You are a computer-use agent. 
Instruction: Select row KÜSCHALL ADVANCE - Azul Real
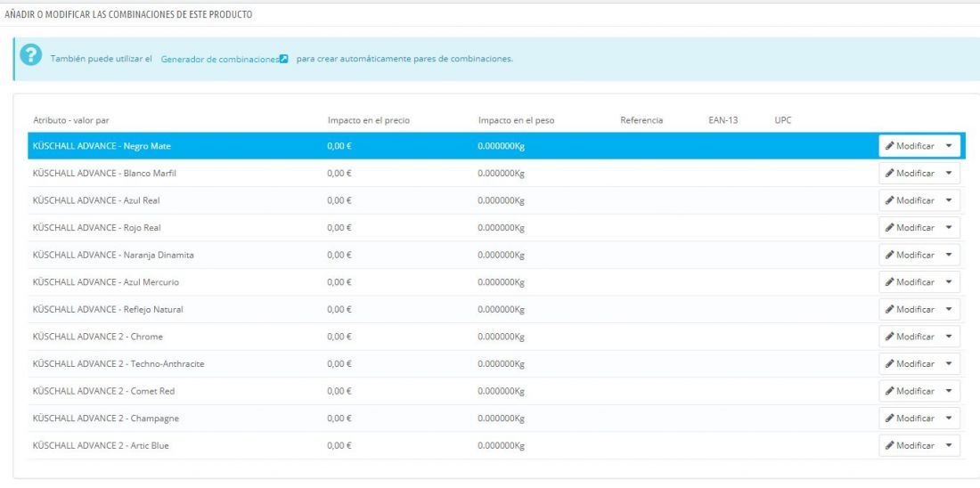tap(496, 200)
